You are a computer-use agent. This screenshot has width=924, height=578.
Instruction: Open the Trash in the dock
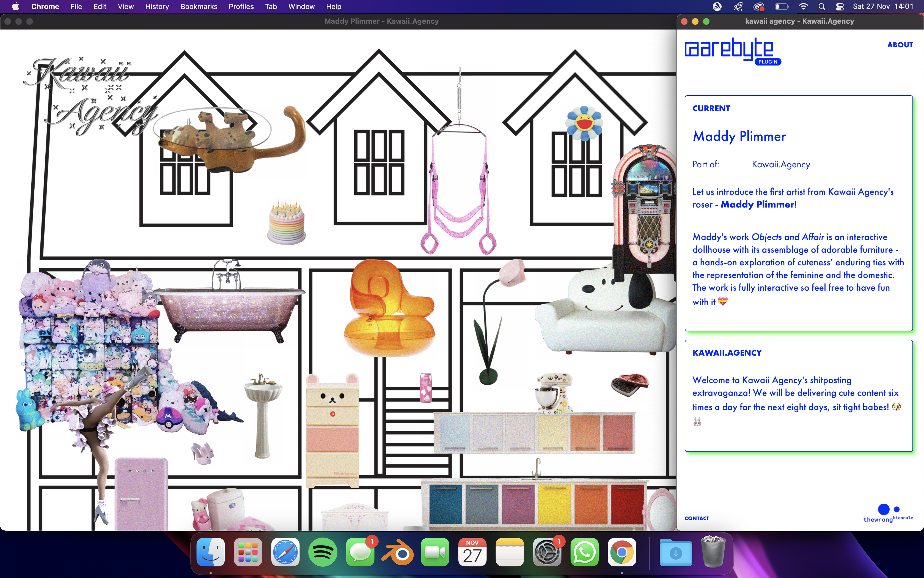(713, 552)
